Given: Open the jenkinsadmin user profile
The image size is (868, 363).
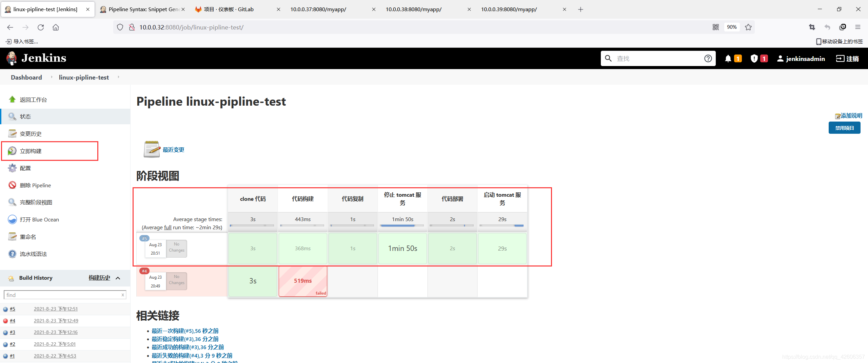Looking at the screenshot, I should (x=801, y=59).
